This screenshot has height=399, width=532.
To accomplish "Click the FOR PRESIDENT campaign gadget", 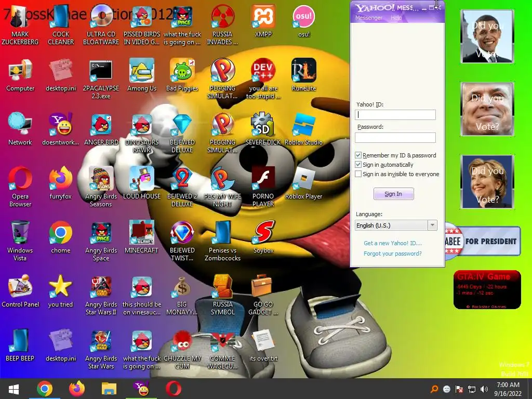I will pos(483,241).
